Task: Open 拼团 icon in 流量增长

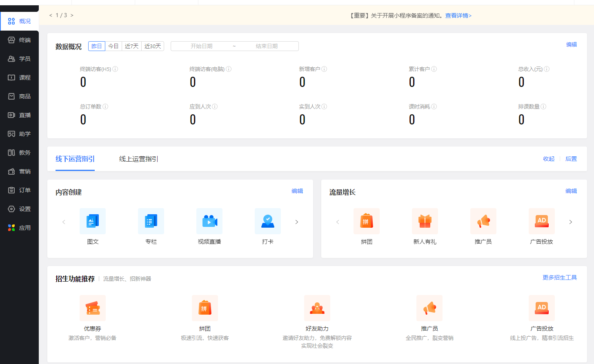Action: click(x=367, y=221)
